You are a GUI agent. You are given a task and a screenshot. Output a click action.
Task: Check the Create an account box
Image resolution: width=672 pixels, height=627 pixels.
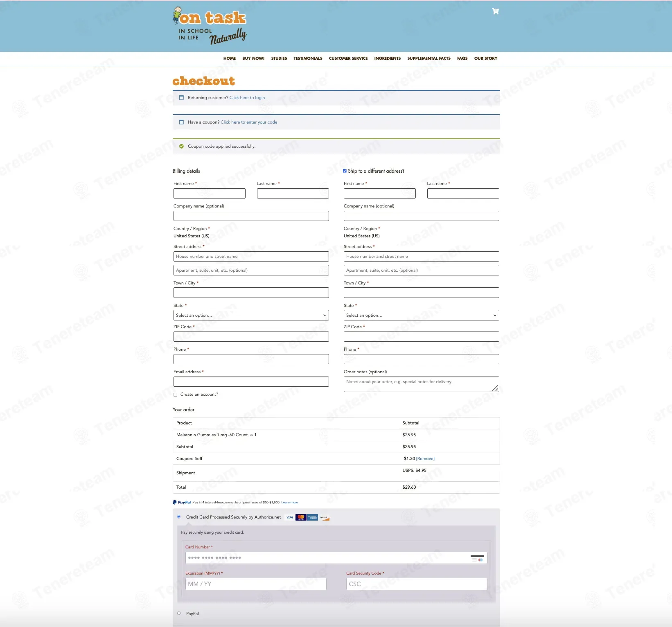point(176,395)
